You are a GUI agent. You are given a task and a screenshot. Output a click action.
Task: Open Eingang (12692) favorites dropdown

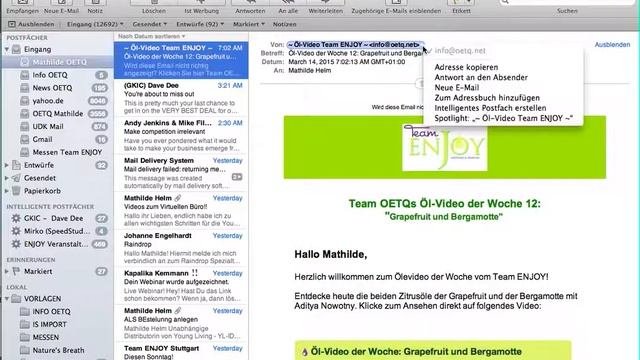click(95, 24)
